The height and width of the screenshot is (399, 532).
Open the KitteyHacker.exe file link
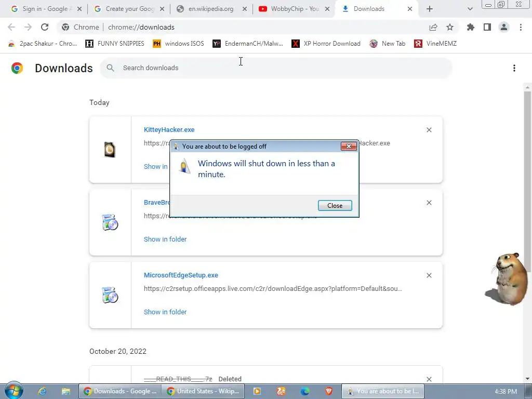coord(169,129)
